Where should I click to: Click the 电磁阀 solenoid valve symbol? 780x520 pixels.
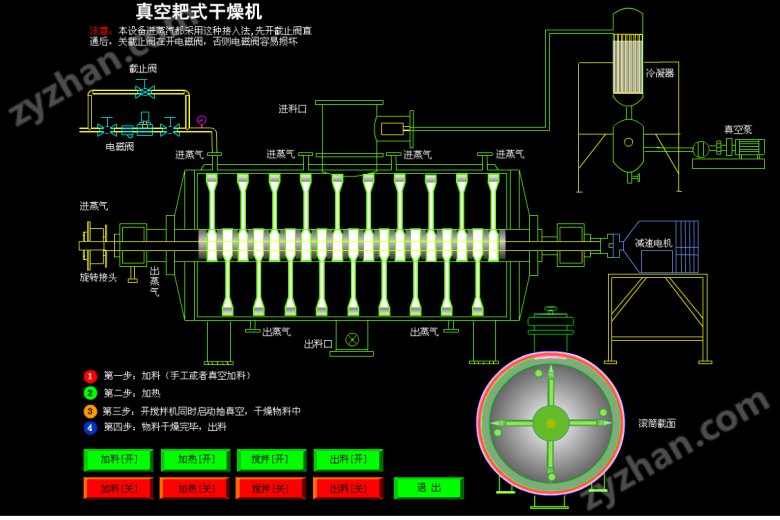point(146,129)
